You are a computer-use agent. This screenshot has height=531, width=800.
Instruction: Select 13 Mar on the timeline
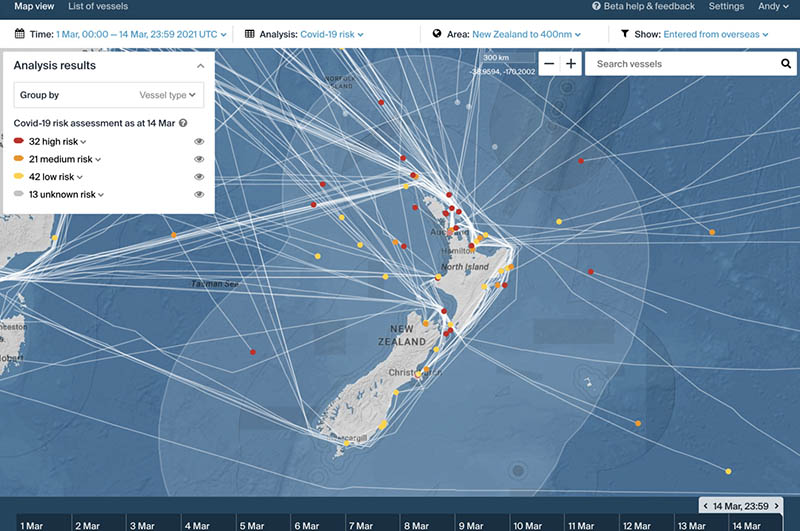point(702,523)
